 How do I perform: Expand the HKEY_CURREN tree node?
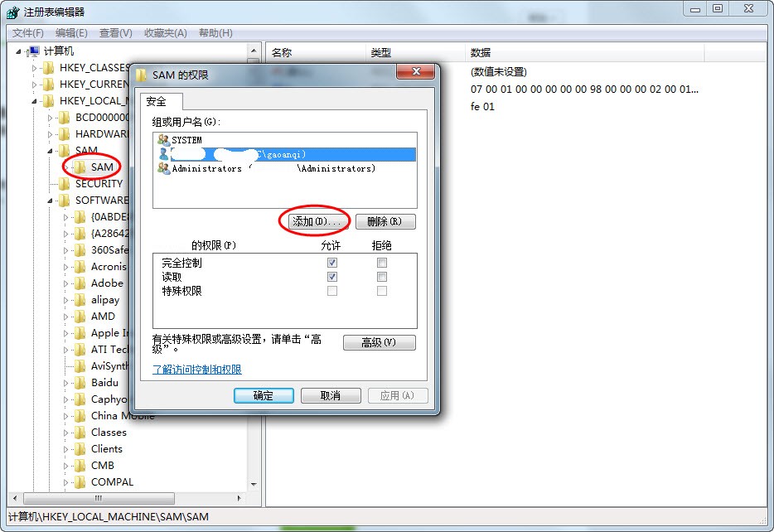pyautogui.click(x=34, y=85)
